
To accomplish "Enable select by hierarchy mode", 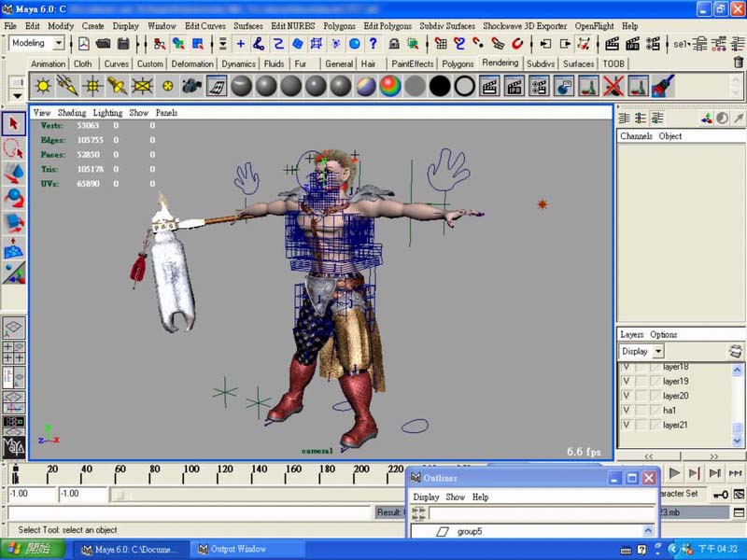I will tap(160, 44).
